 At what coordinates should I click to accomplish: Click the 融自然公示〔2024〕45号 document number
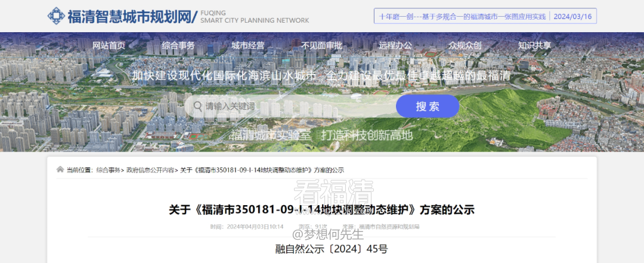click(x=322, y=249)
